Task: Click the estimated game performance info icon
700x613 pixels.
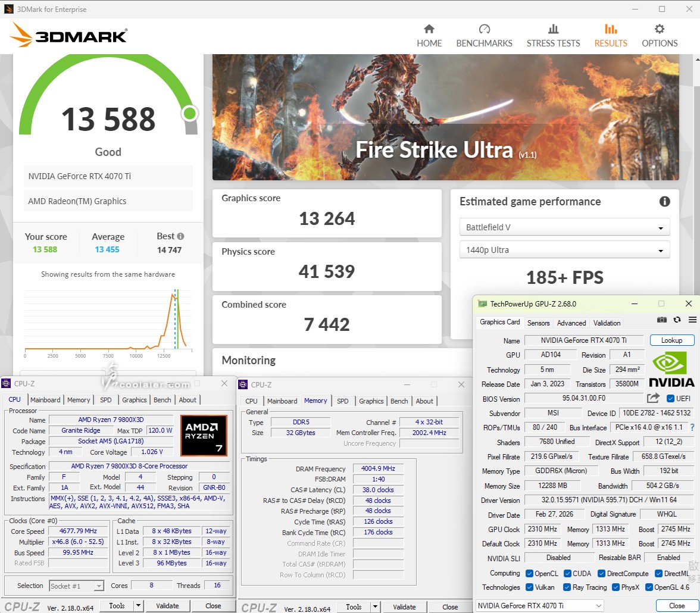Action: pyautogui.click(x=664, y=202)
